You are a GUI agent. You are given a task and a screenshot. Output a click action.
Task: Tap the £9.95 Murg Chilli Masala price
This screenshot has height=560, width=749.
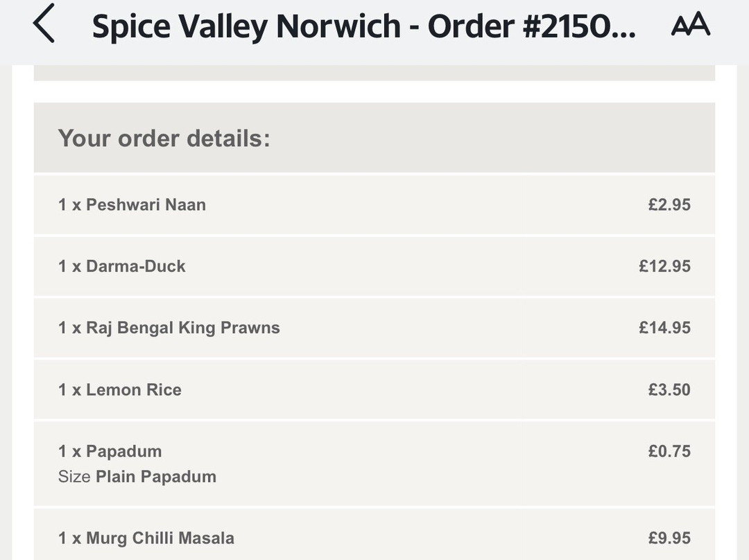pyautogui.click(x=669, y=538)
